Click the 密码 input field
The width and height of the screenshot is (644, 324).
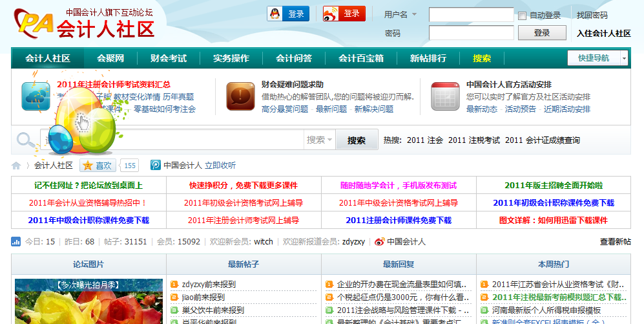tap(472, 33)
